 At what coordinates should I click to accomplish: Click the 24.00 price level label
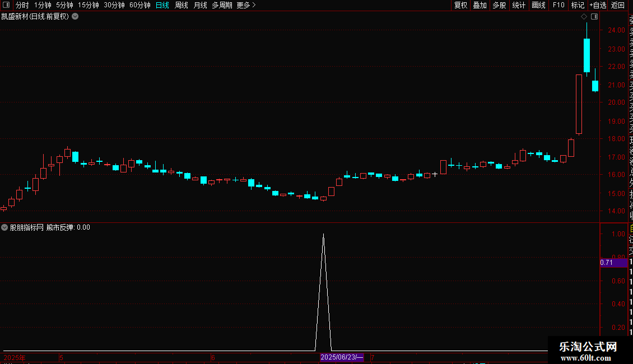(x=616, y=30)
